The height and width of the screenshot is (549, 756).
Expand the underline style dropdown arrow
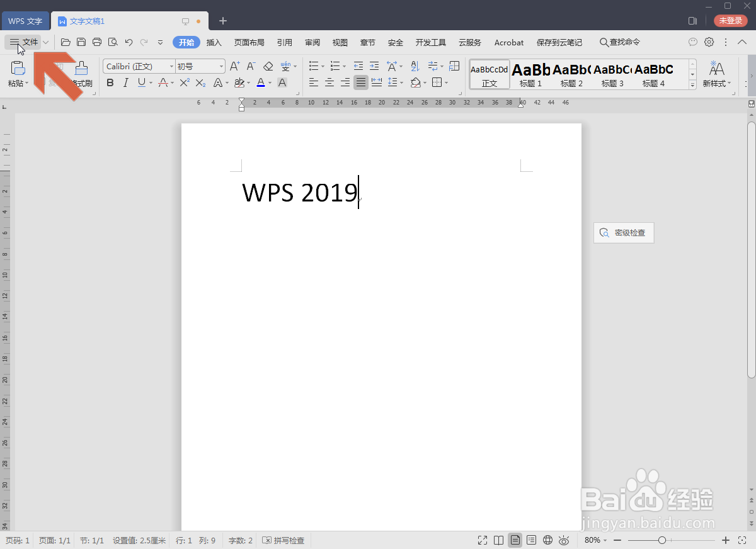click(150, 82)
